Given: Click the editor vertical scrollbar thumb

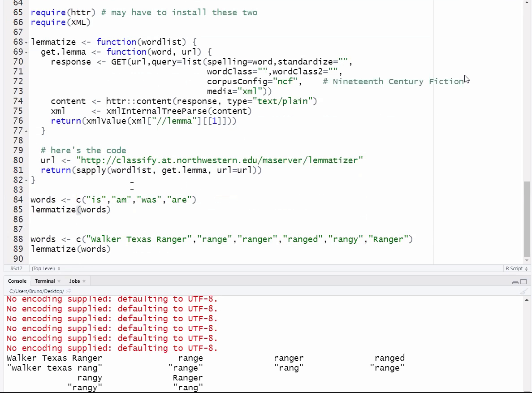Looking at the screenshot, I should click(x=527, y=219).
